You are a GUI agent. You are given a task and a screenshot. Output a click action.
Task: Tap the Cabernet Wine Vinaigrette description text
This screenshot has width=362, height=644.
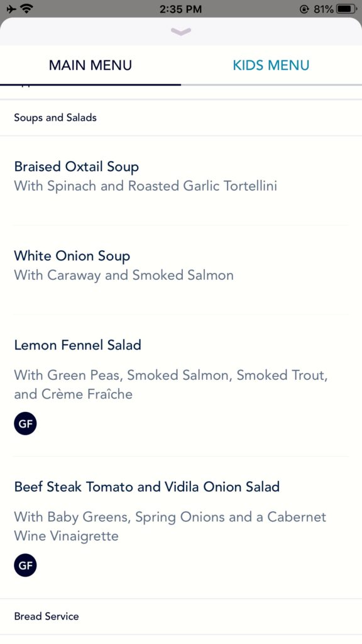(170, 526)
